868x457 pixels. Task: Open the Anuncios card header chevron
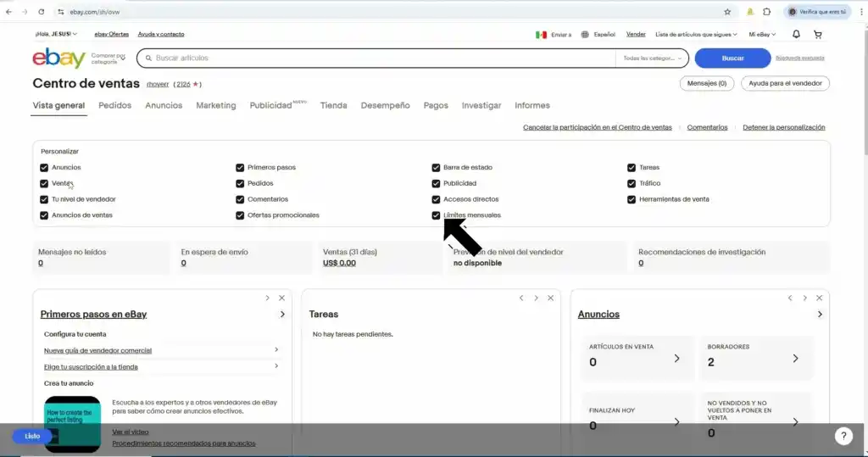click(820, 314)
